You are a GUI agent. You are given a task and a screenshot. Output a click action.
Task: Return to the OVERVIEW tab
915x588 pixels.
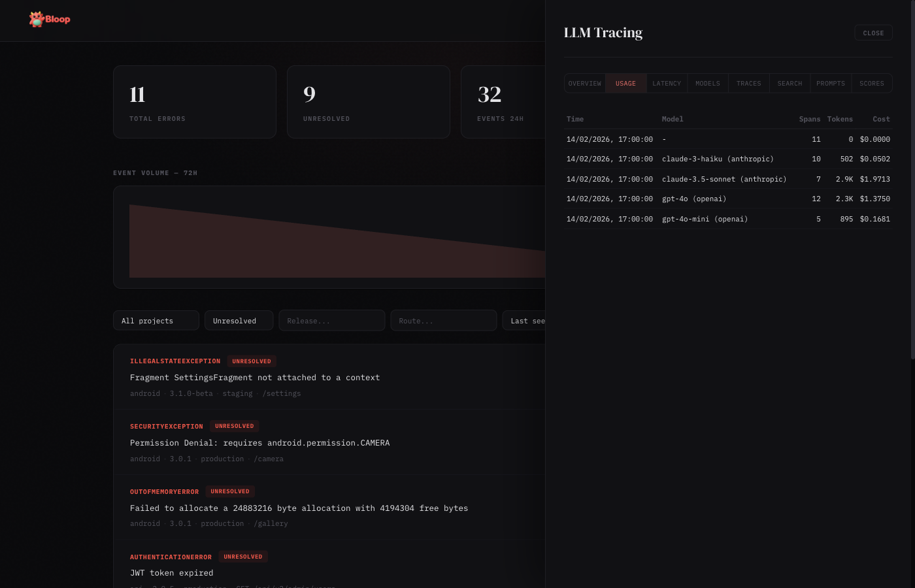click(x=584, y=83)
